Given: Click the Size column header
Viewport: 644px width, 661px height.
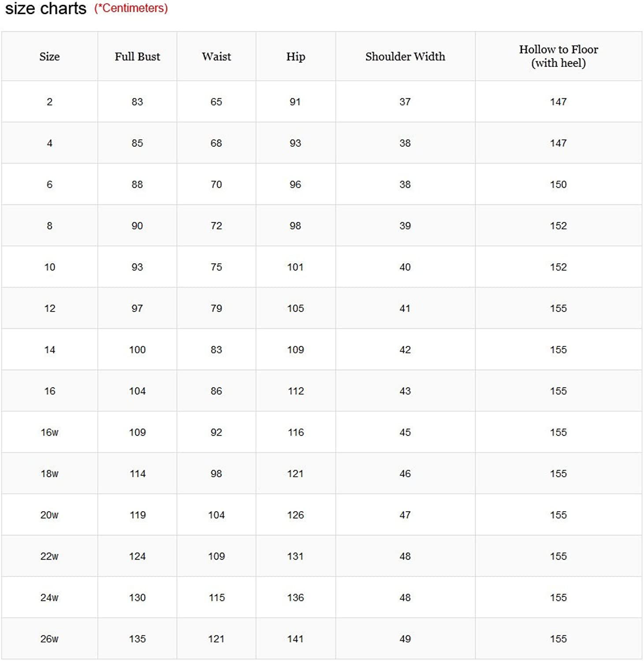Looking at the screenshot, I should click(x=49, y=56).
